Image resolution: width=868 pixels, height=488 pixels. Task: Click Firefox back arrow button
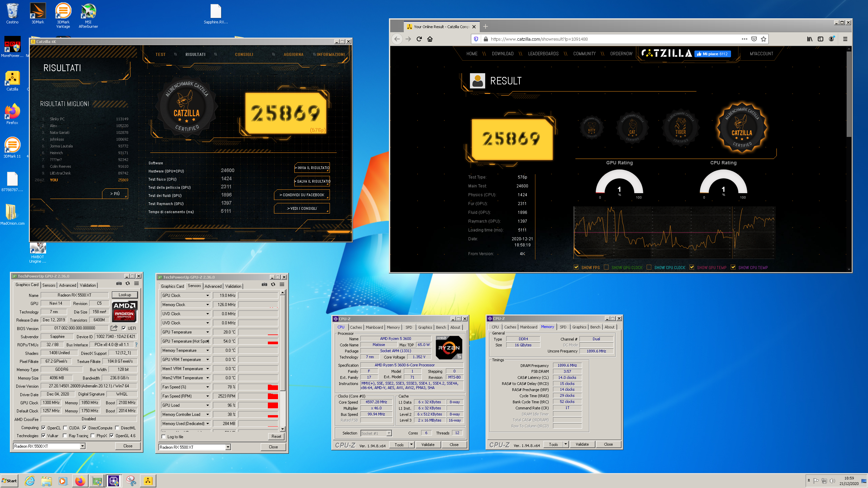[397, 39]
